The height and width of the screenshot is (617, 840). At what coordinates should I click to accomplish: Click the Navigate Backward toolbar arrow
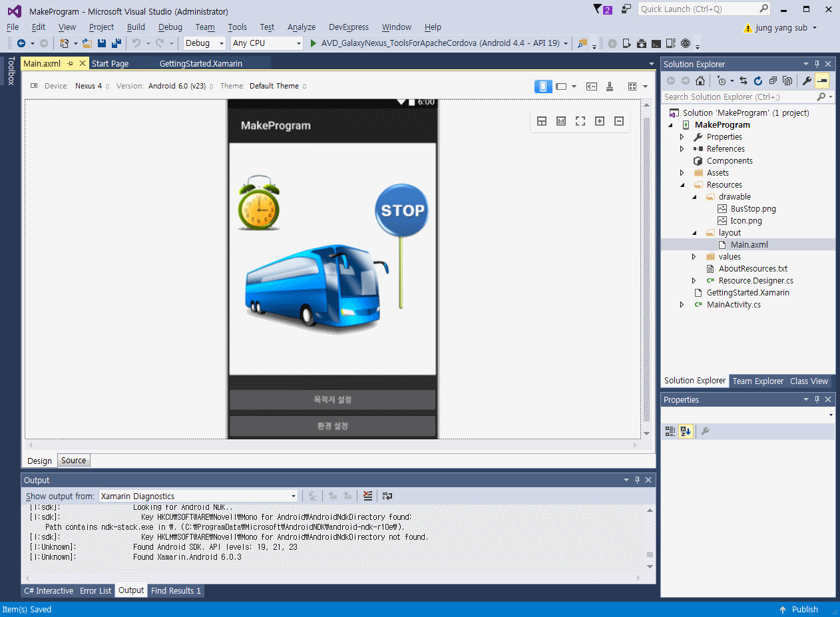tap(21, 43)
